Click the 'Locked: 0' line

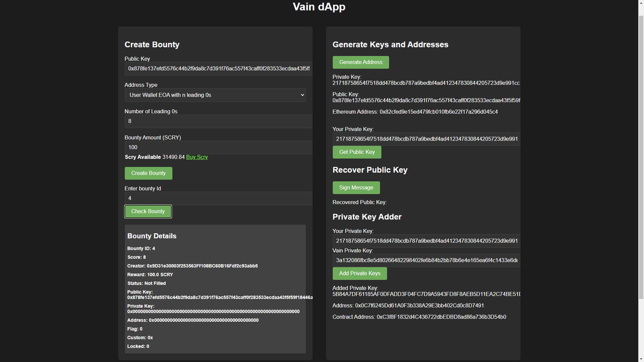tap(138, 346)
